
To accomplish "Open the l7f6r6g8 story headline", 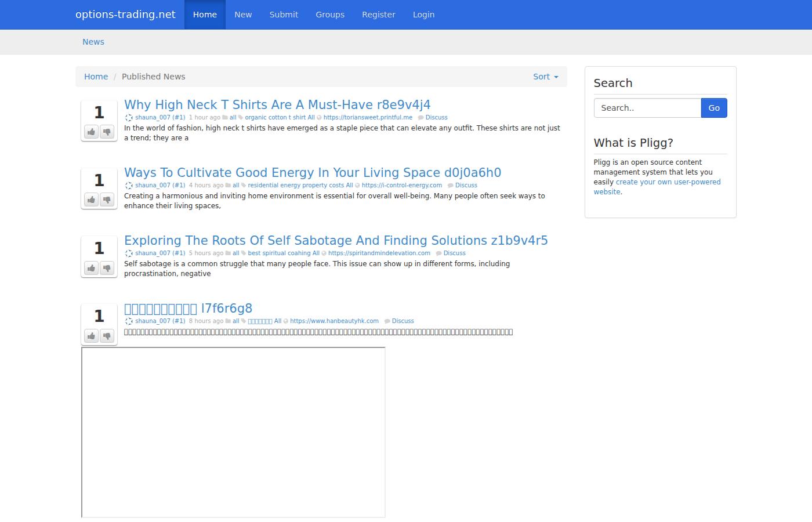I will pyautogui.click(x=188, y=309).
